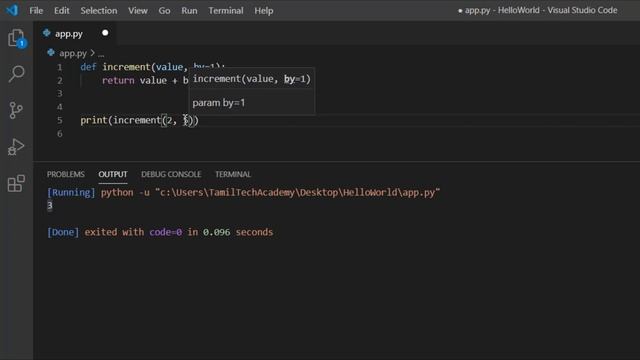The image size is (640, 360).
Task: Switch to the OUTPUT panel tab
Action: point(113,174)
